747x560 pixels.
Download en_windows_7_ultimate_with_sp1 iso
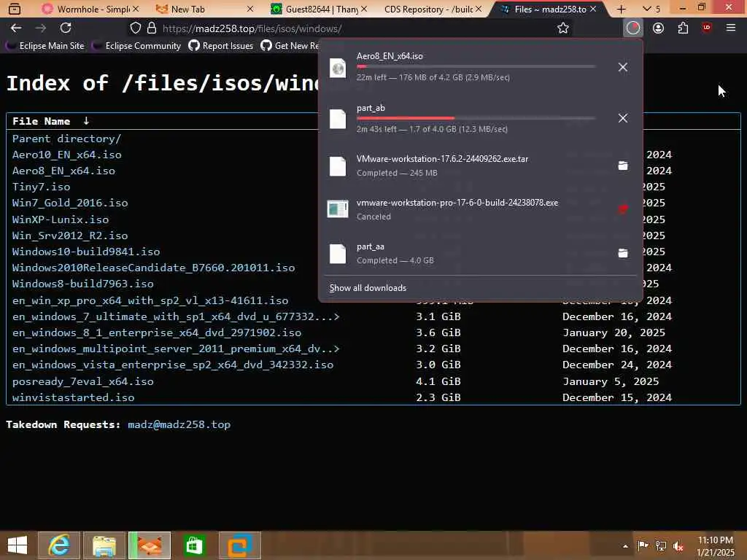[x=176, y=316]
